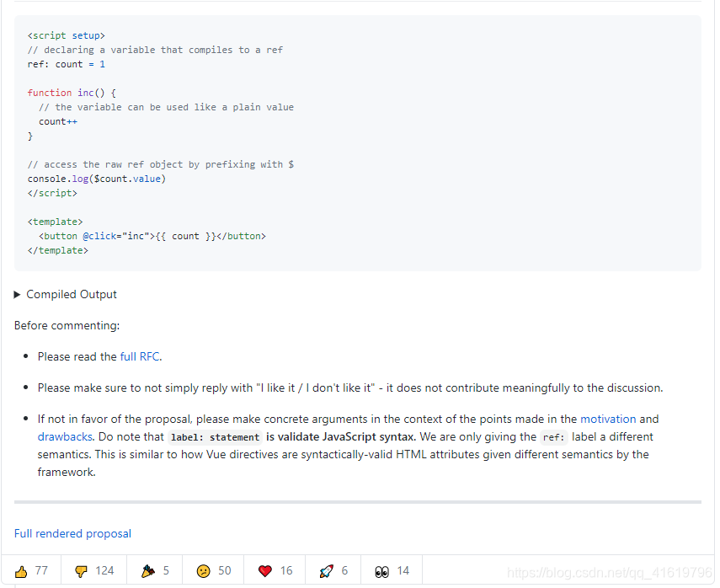Viewport: 720px width, 588px height.
Task: Click the 'label: statement' inline code
Action: [215, 437]
